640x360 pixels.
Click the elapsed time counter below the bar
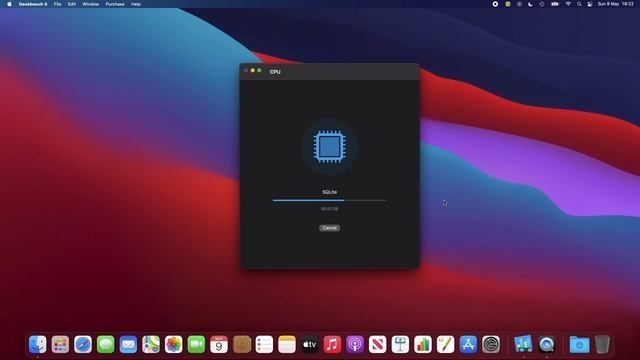(x=329, y=209)
